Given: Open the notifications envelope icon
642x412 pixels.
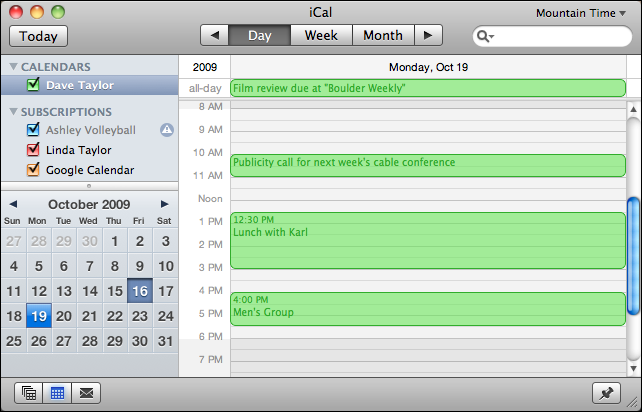Looking at the screenshot, I should [x=87, y=393].
